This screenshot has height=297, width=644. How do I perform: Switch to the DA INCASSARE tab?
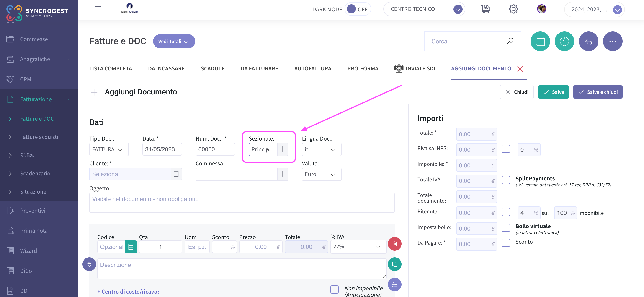pos(166,69)
